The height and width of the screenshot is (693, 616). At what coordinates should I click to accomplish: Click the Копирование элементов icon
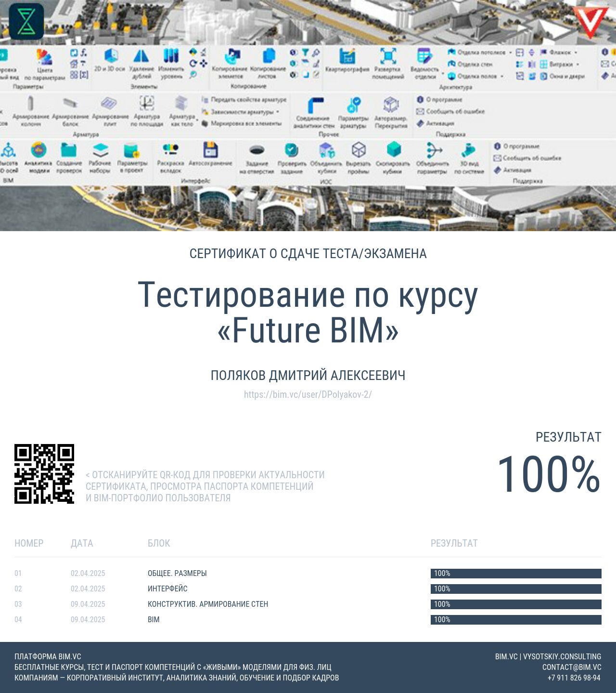click(x=232, y=56)
